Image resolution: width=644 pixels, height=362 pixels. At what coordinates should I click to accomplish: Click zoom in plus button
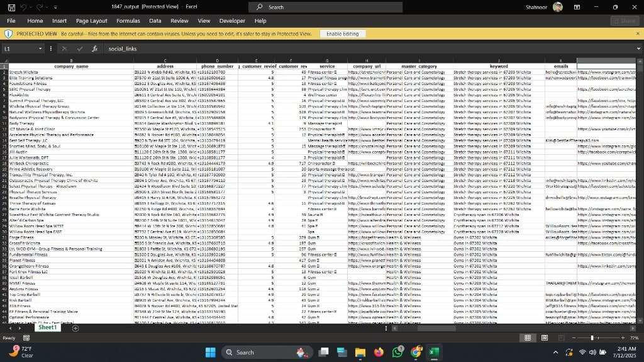tap(623, 337)
